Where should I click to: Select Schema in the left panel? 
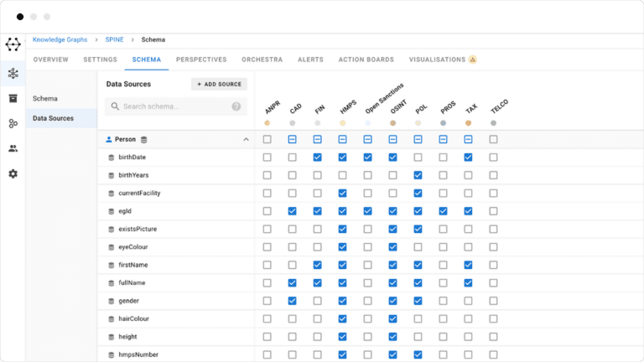(45, 99)
